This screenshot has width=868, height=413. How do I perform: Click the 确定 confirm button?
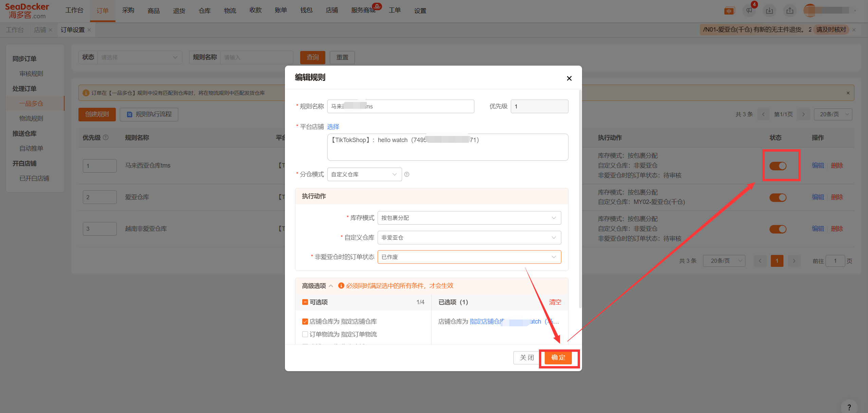pos(558,358)
